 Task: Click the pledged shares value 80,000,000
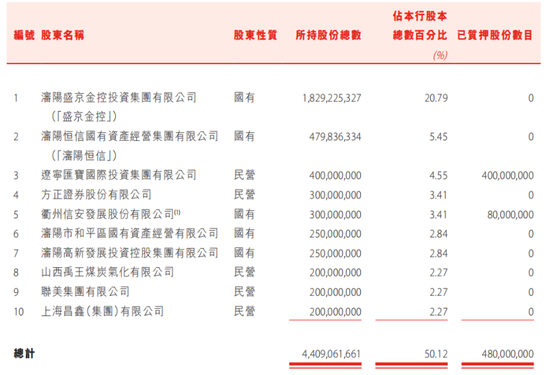click(x=510, y=214)
